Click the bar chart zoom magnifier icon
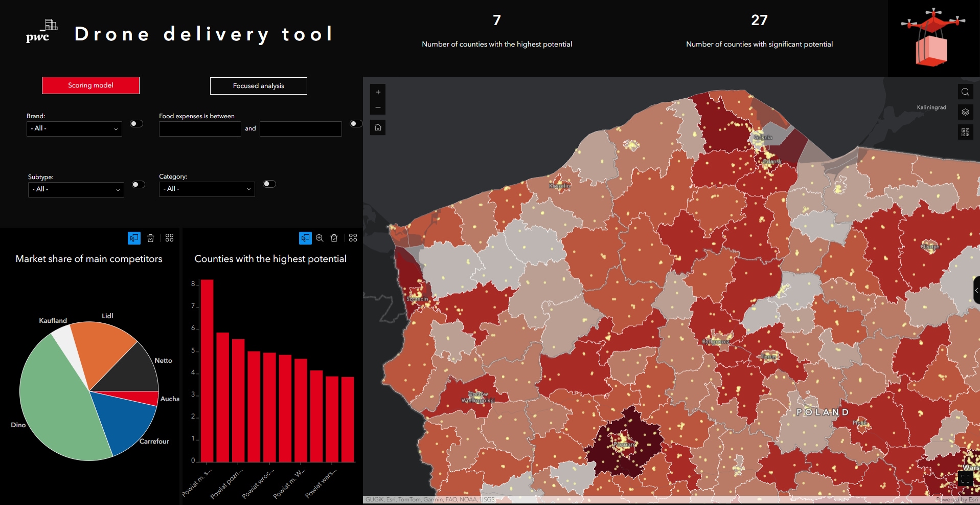Image resolution: width=980 pixels, height=505 pixels. click(320, 238)
